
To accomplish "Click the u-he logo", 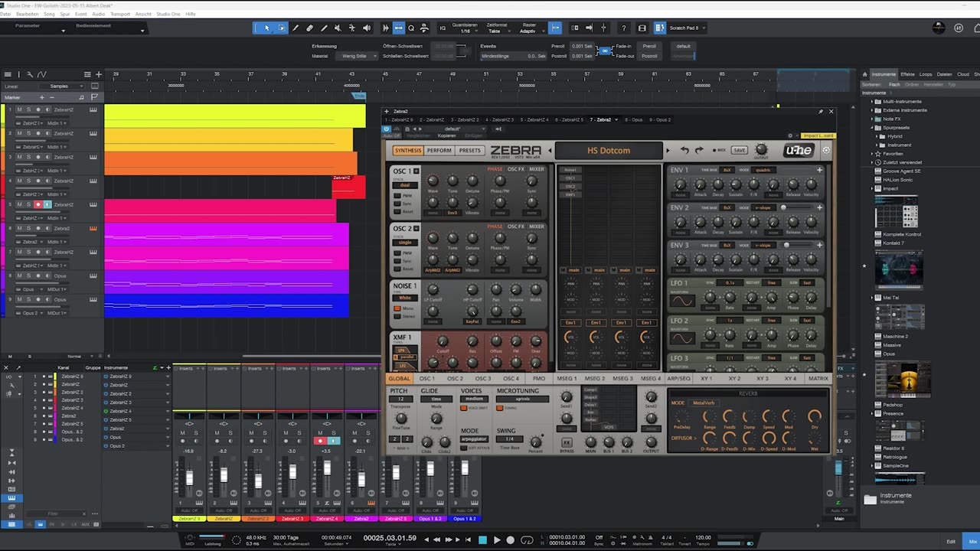I will (x=799, y=150).
